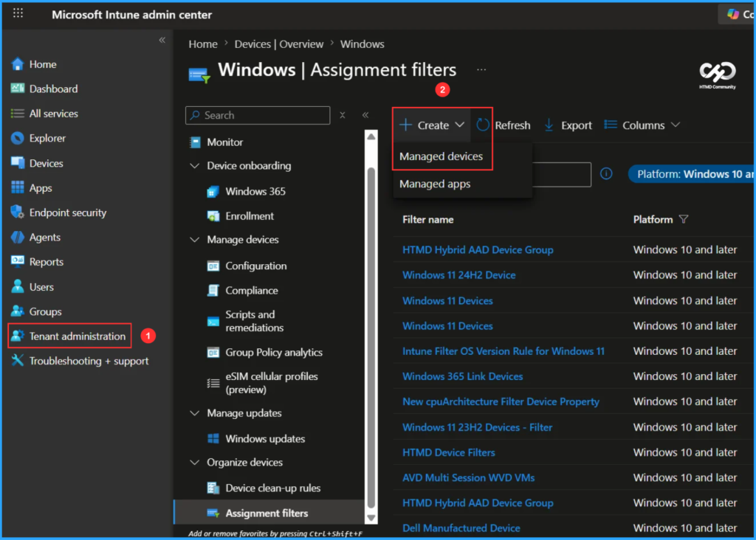Open AVD Multi Session WVD VMs filter
Screen dimensions: 756x540
tap(468, 477)
